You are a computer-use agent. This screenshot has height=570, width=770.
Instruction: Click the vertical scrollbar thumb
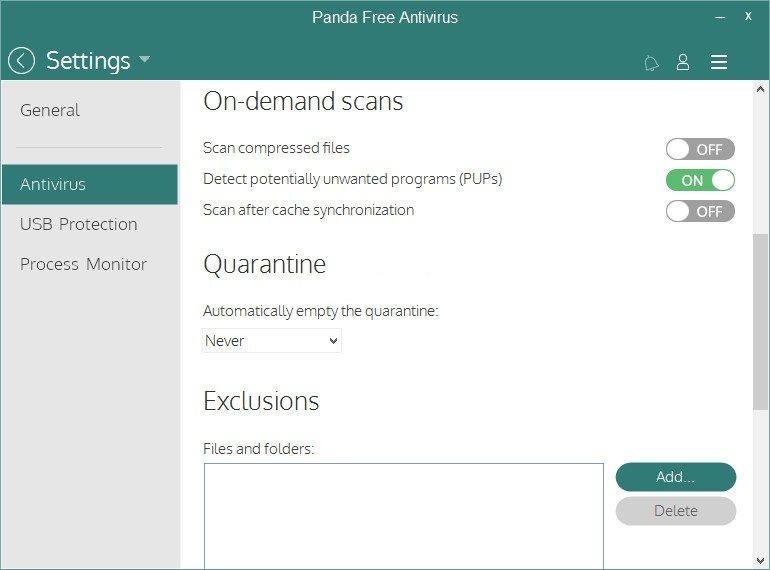click(x=760, y=322)
